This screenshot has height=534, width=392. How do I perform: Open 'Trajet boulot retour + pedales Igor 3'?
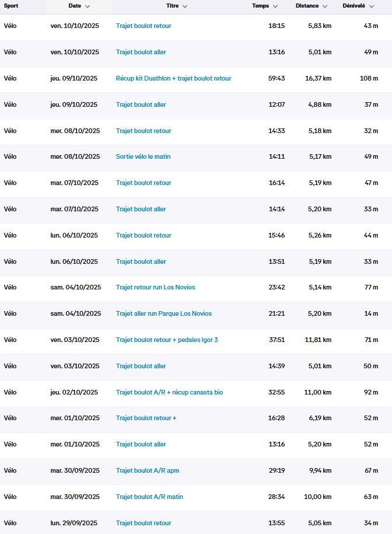[x=166, y=340]
